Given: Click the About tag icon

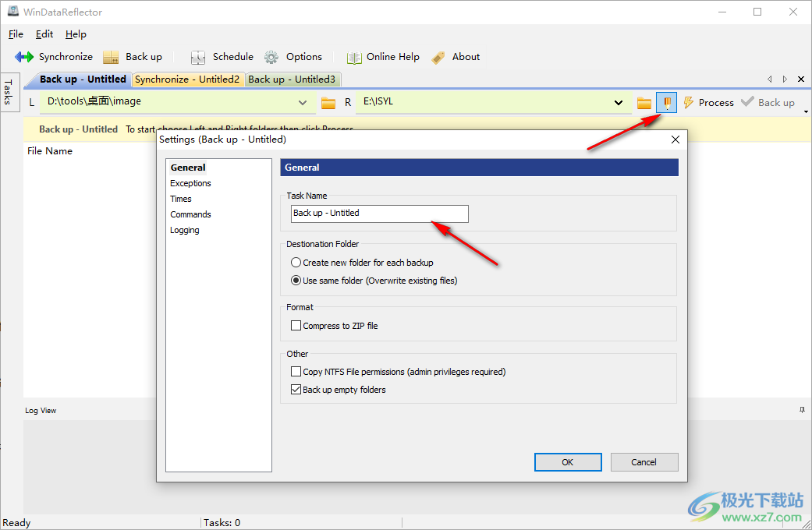Looking at the screenshot, I should pos(439,57).
